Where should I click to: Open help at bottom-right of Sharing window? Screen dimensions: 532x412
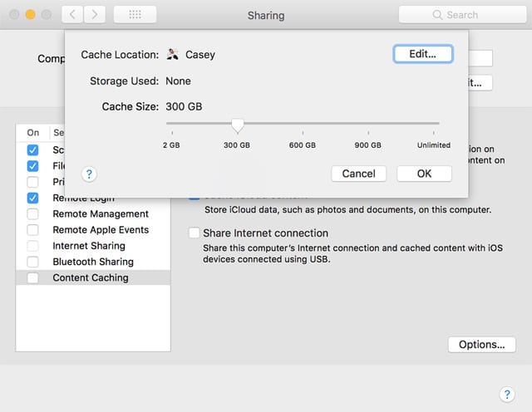point(506,394)
